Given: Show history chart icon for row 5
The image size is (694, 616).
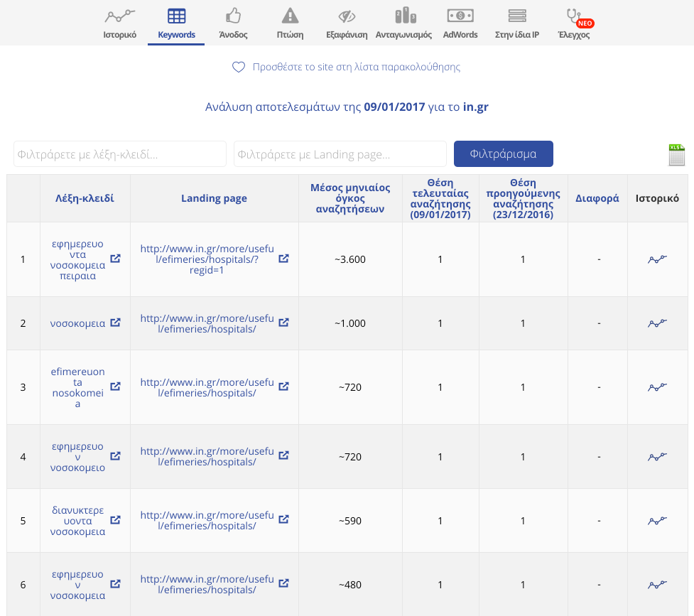Looking at the screenshot, I should point(657,521).
